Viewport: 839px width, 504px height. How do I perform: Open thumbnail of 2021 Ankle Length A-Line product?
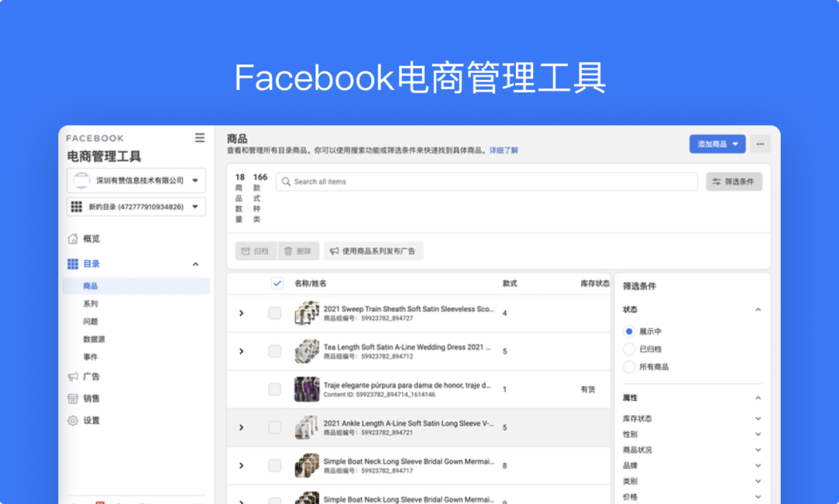(307, 427)
